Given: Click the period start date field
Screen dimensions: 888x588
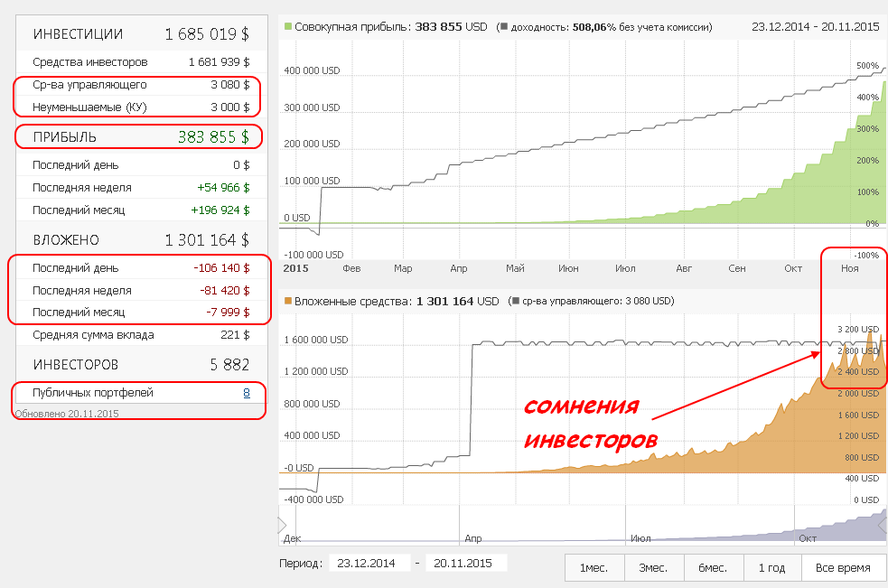Looking at the screenshot, I should click(369, 563).
